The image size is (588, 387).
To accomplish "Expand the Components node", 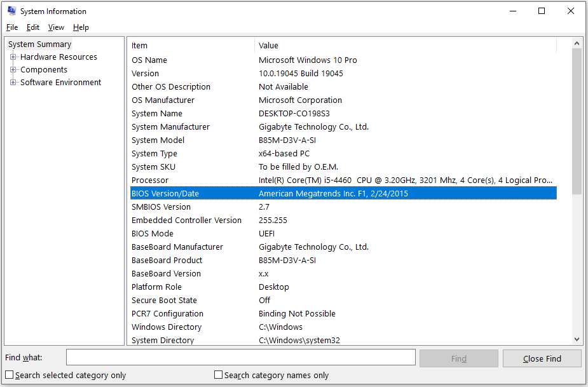I will [x=13, y=70].
